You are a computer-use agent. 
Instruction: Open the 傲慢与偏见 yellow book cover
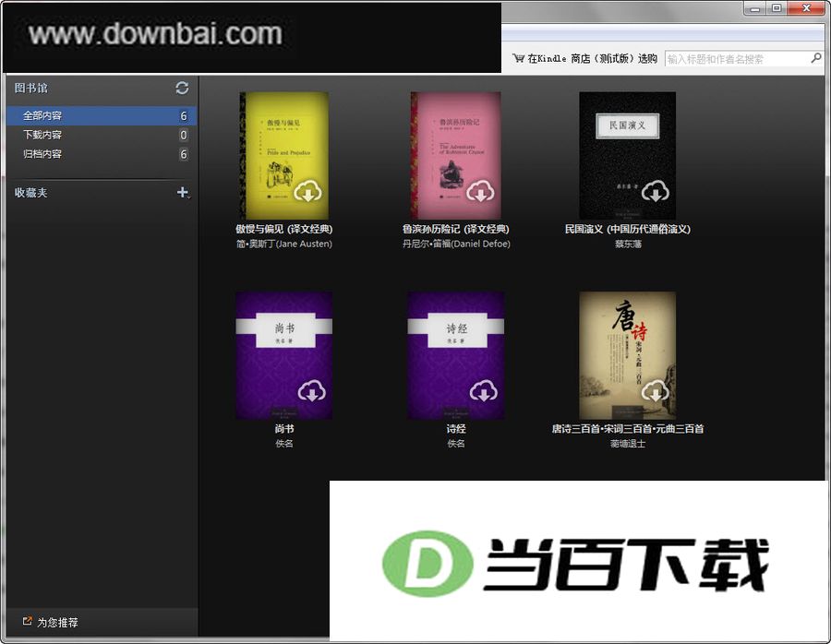(x=284, y=156)
